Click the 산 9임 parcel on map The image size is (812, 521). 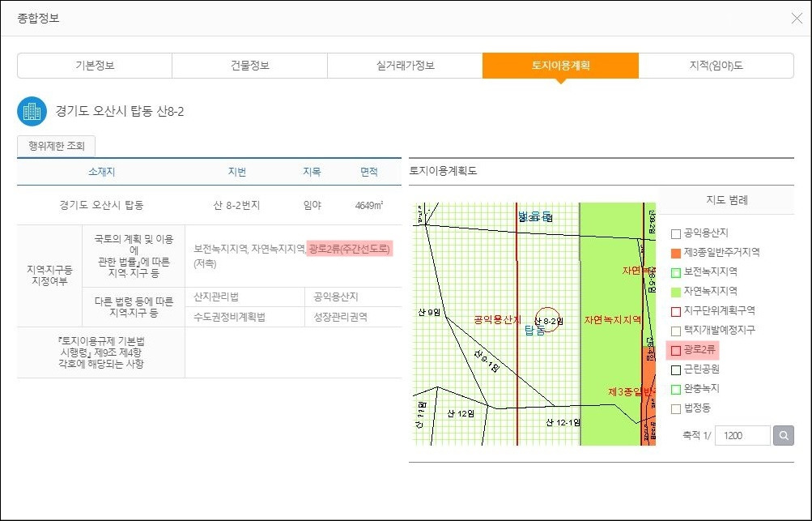[429, 313]
